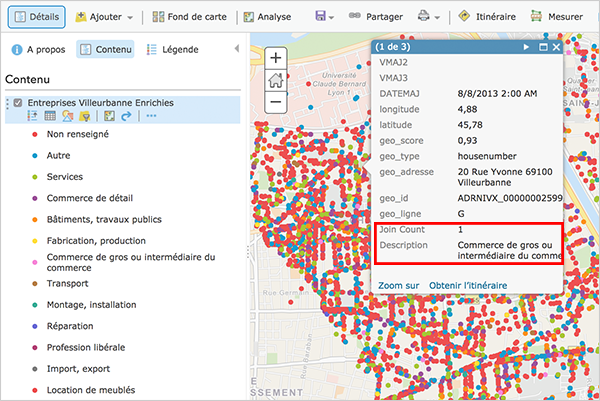Select Montage, installation legend entry
Viewport: 600px width, 401px height.
[x=91, y=305]
